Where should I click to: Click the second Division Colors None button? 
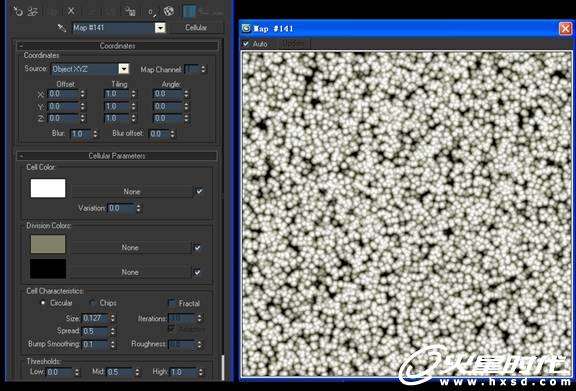(130, 272)
